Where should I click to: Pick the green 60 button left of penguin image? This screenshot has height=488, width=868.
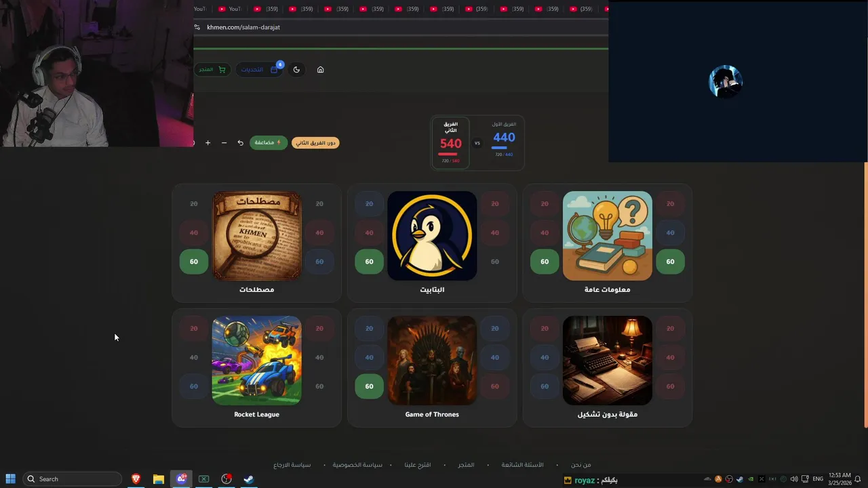369,262
